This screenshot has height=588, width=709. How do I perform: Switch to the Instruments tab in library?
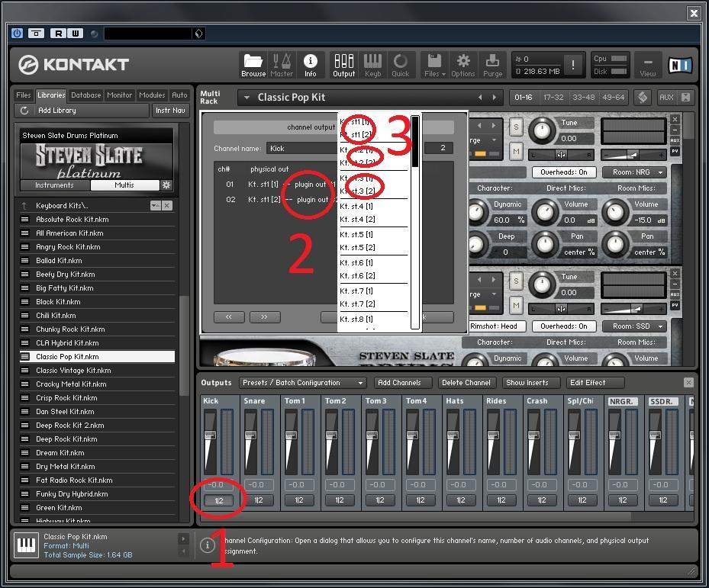[55, 185]
